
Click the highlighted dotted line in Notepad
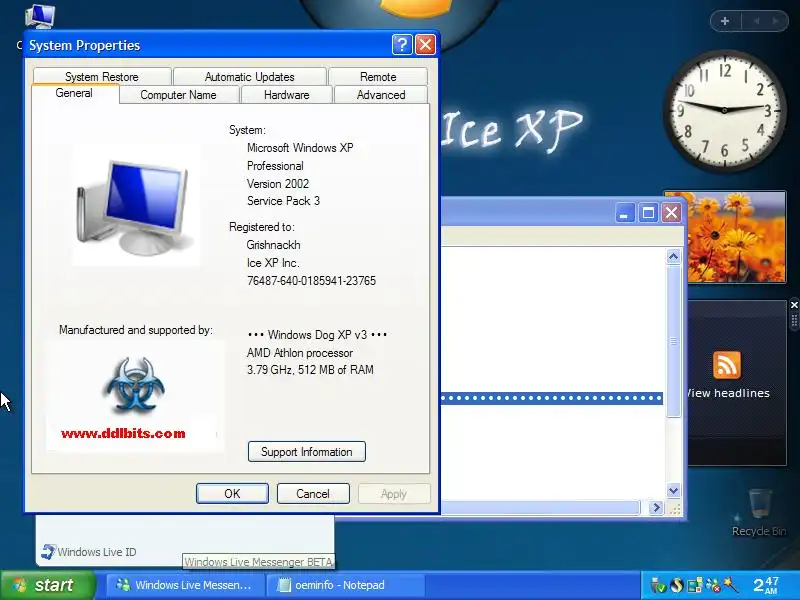pyautogui.click(x=552, y=398)
